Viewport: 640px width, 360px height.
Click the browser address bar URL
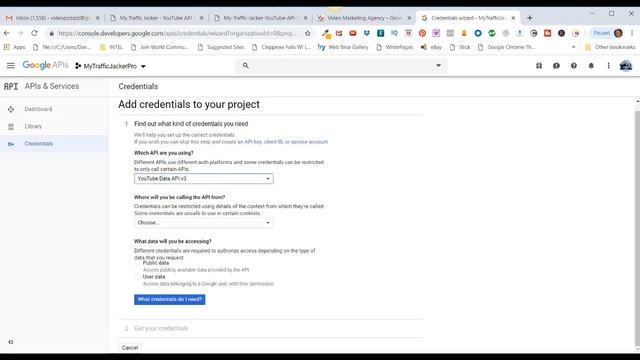pyautogui.click(x=177, y=33)
